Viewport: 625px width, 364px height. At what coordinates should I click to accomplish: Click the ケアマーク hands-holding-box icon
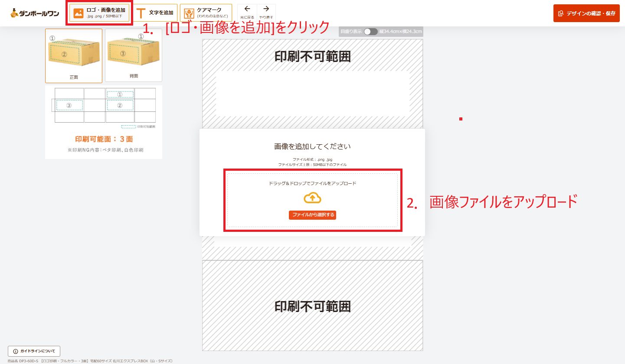click(x=189, y=13)
